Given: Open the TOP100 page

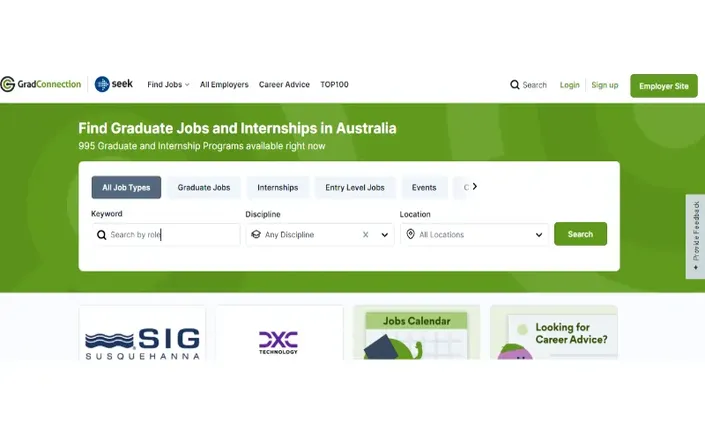Looking at the screenshot, I should coord(334,85).
